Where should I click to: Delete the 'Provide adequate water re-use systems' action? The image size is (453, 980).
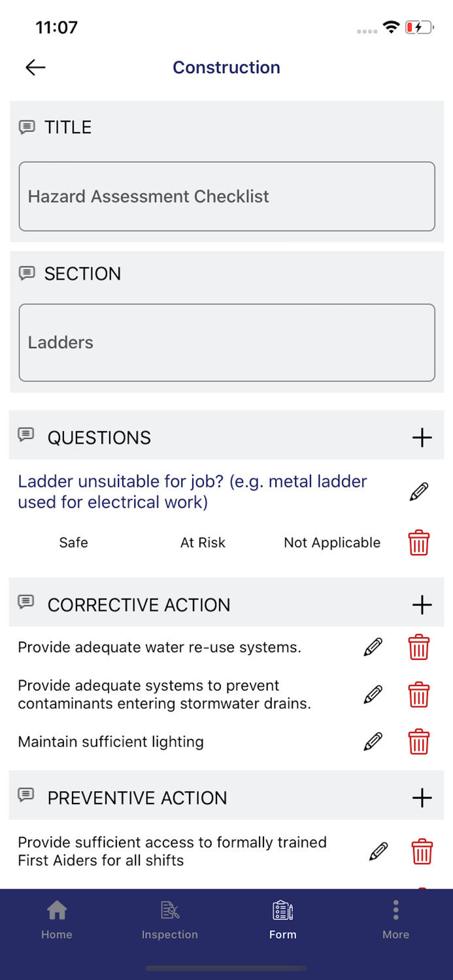419,647
